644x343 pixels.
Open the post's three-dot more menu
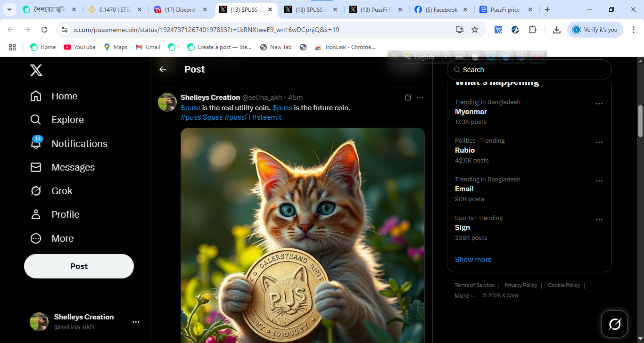(420, 98)
